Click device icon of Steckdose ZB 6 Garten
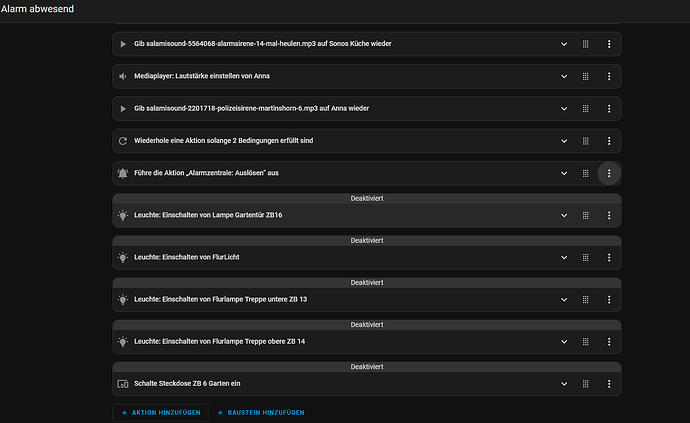 click(x=123, y=384)
